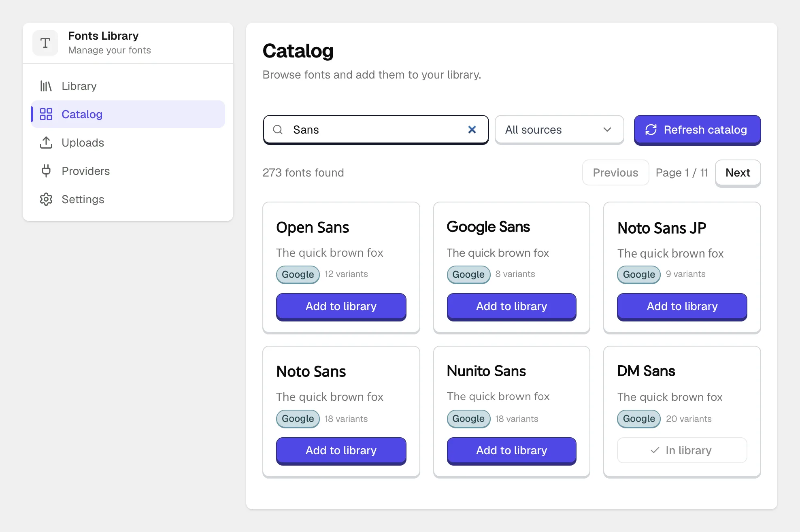Click the Catalog page heading
800x532 pixels.
(298, 51)
